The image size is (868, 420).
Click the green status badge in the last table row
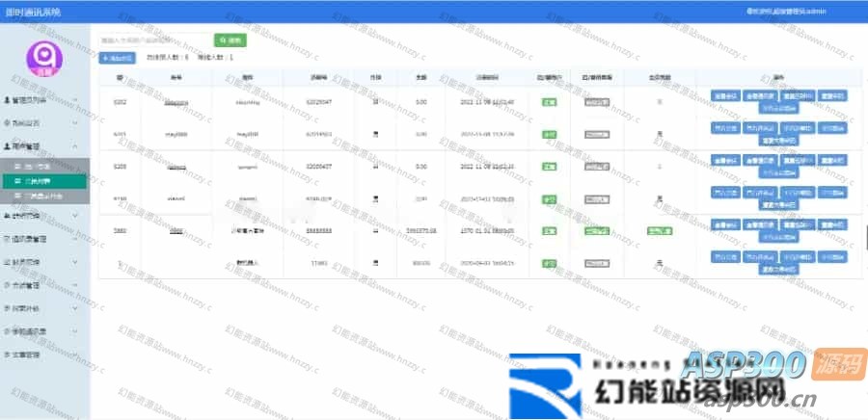pos(548,262)
